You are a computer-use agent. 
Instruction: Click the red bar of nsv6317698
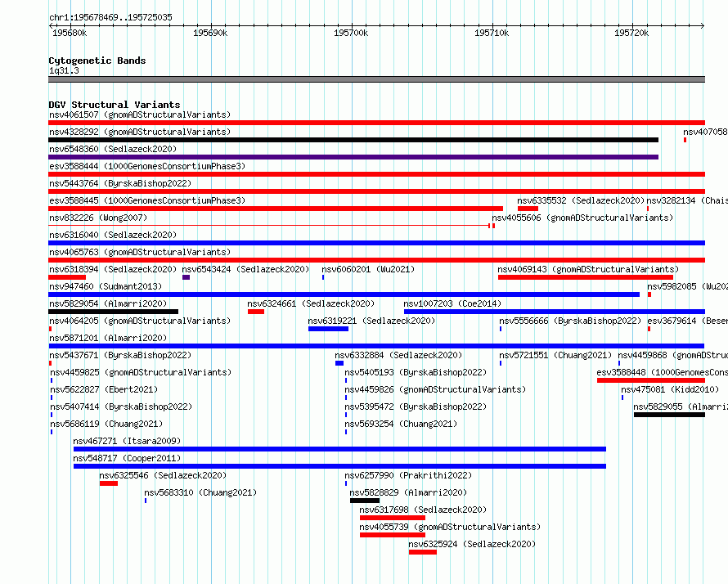click(x=393, y=518)
